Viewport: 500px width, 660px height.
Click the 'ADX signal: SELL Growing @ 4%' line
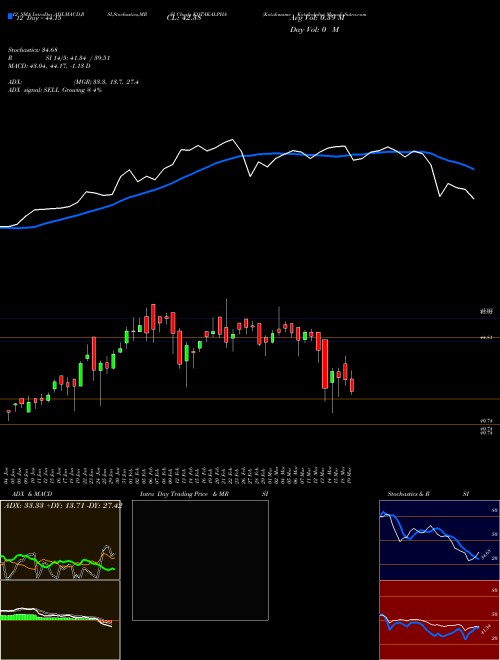click(55, 90)
